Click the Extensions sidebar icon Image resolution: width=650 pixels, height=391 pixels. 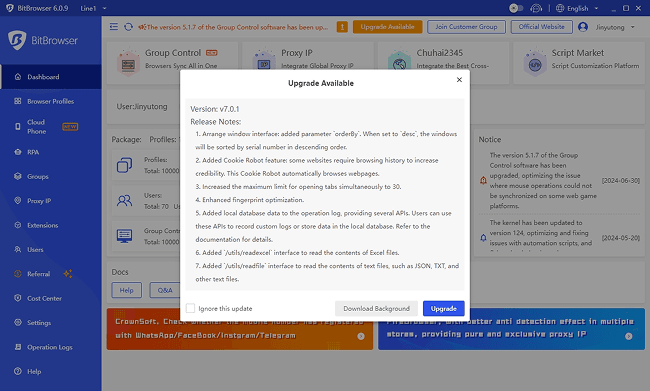(x=18, y=225)
